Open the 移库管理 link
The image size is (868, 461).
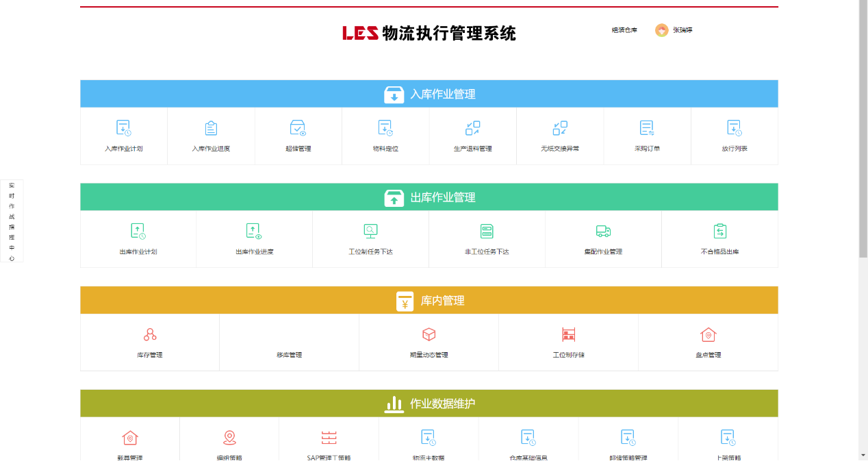[x=289, y=355]
